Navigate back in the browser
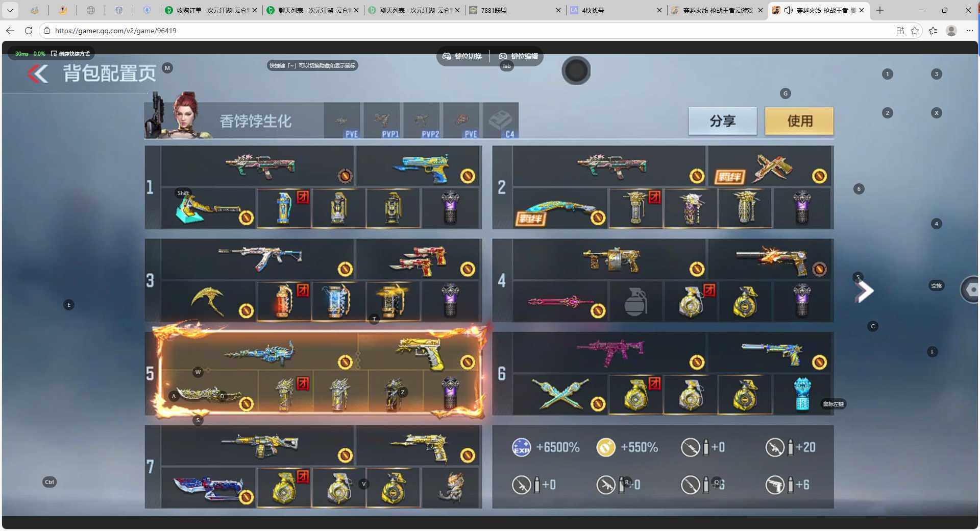The image size is (980, 531). point(10,31)
